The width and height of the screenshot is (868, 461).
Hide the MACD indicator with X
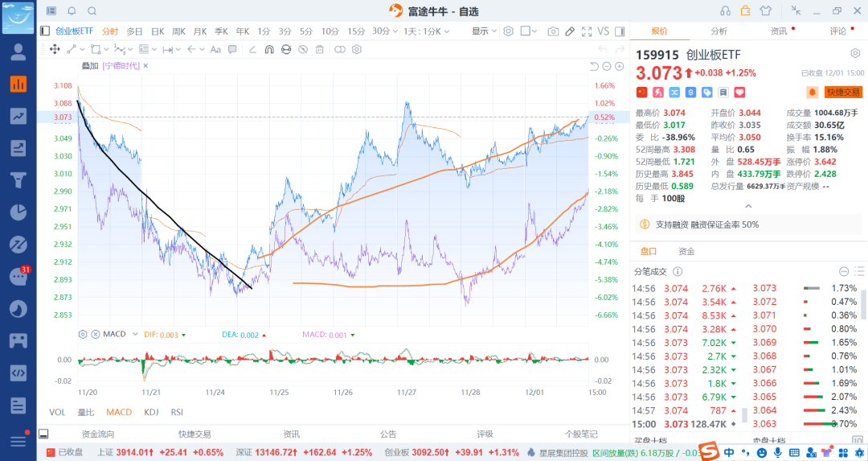pos(95,334)
